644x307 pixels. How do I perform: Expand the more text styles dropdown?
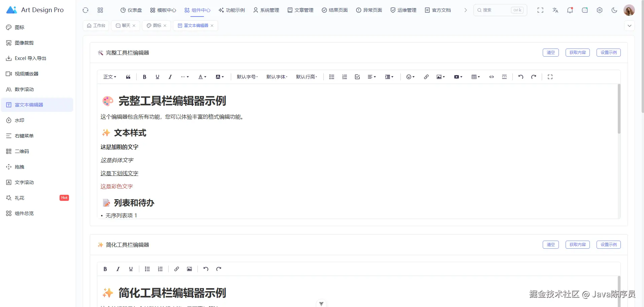[185, 77]
